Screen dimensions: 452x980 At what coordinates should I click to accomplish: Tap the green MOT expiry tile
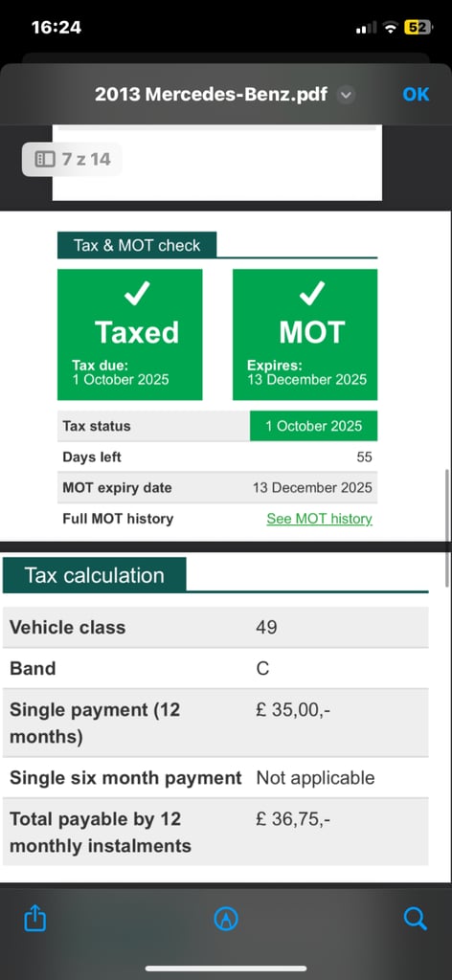click(305, 334)
